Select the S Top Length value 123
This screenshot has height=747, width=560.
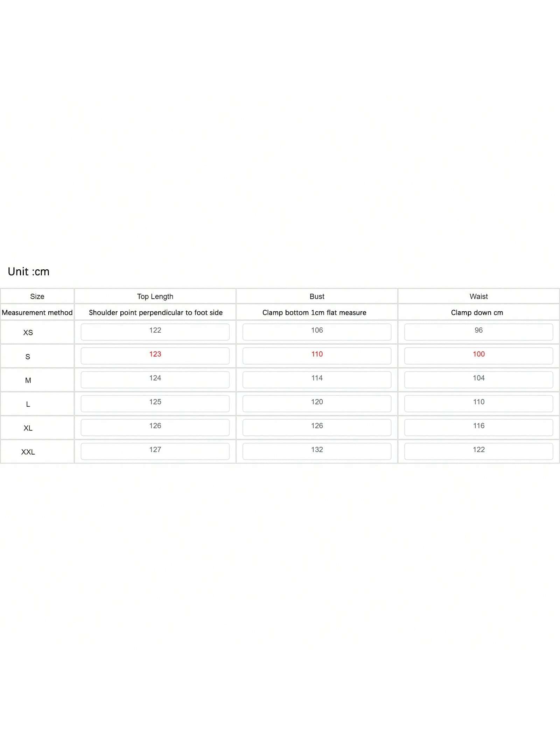[x=155, y=355]
